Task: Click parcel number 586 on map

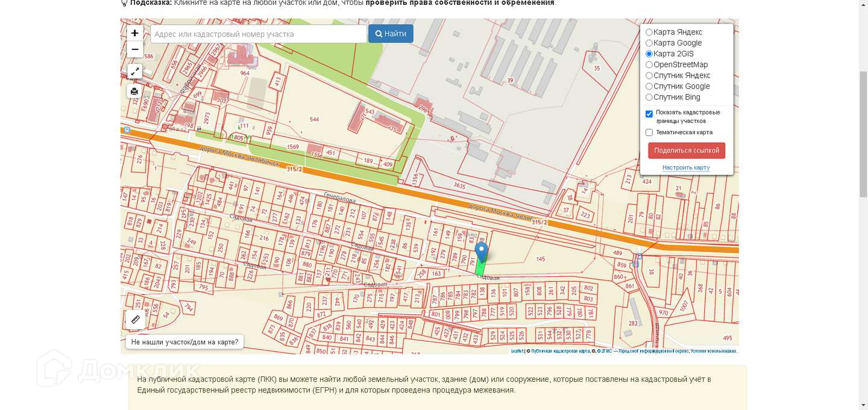Action: pos(149,56)
